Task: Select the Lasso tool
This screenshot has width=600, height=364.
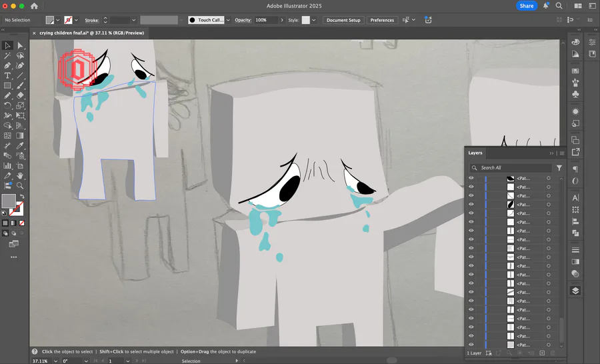Action: click(20, 55)
